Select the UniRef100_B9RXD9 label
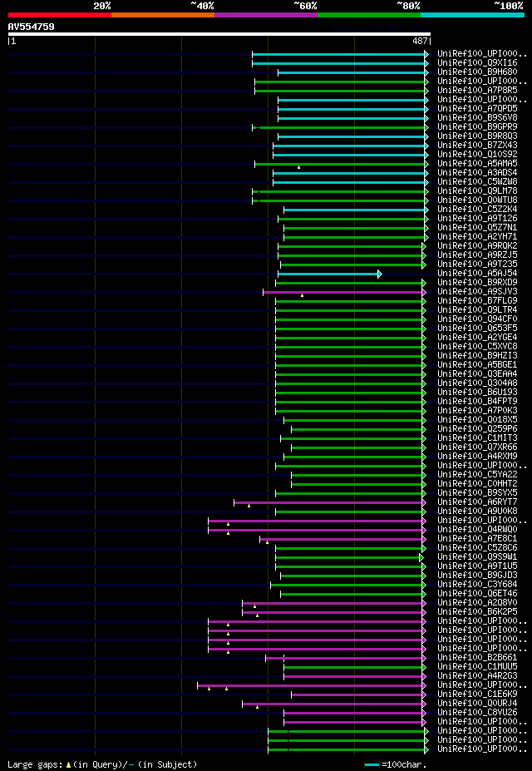The height and width of the screenshot is (771, 532). pos(477,282)
